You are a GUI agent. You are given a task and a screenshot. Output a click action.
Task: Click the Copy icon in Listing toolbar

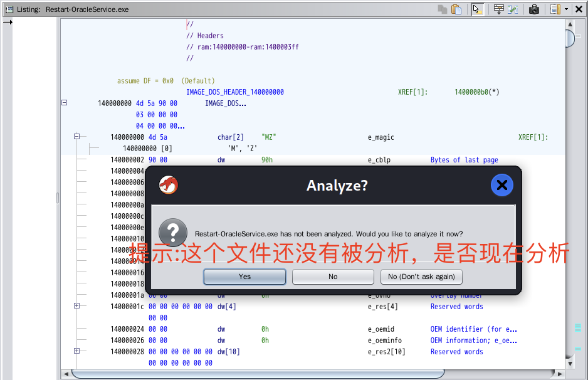point(443,9)
